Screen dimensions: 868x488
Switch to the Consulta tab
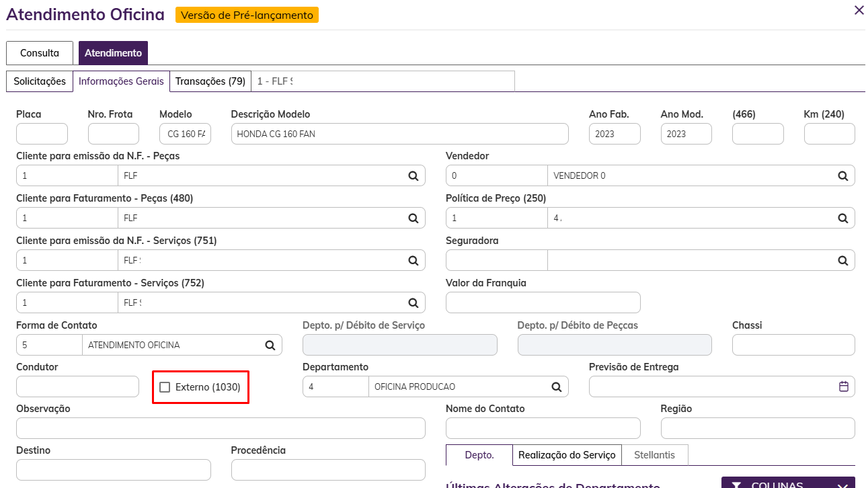click(40, 53)
